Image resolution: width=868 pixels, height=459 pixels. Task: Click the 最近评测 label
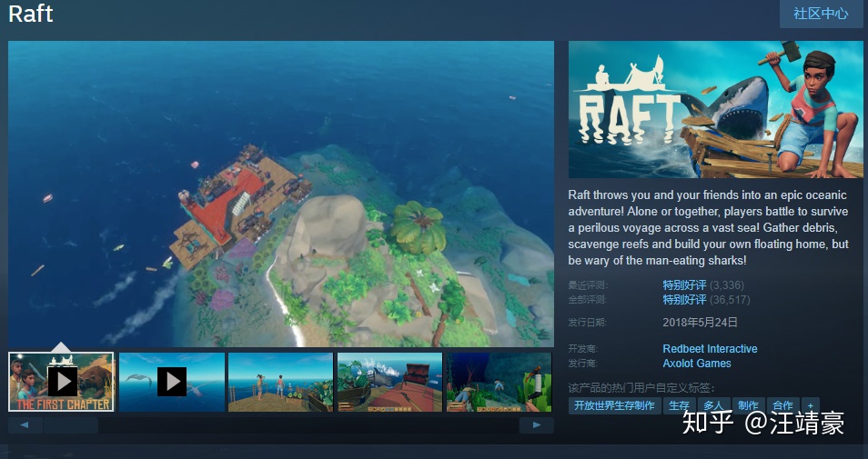click(x=588, y=285)
